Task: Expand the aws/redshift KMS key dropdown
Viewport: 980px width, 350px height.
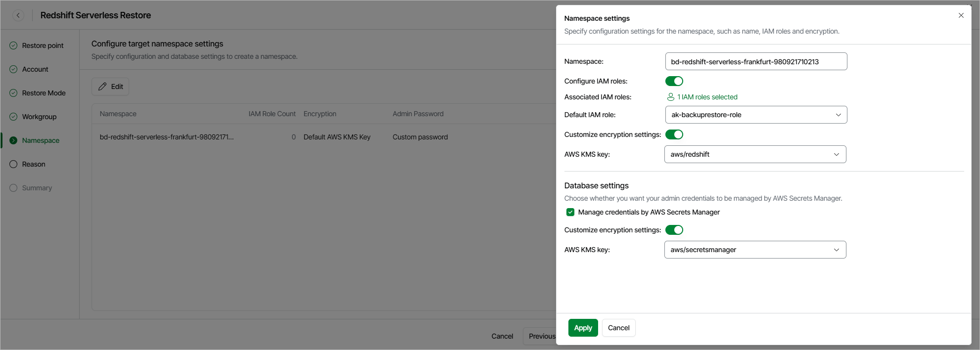Action: [x=754, y=154]
